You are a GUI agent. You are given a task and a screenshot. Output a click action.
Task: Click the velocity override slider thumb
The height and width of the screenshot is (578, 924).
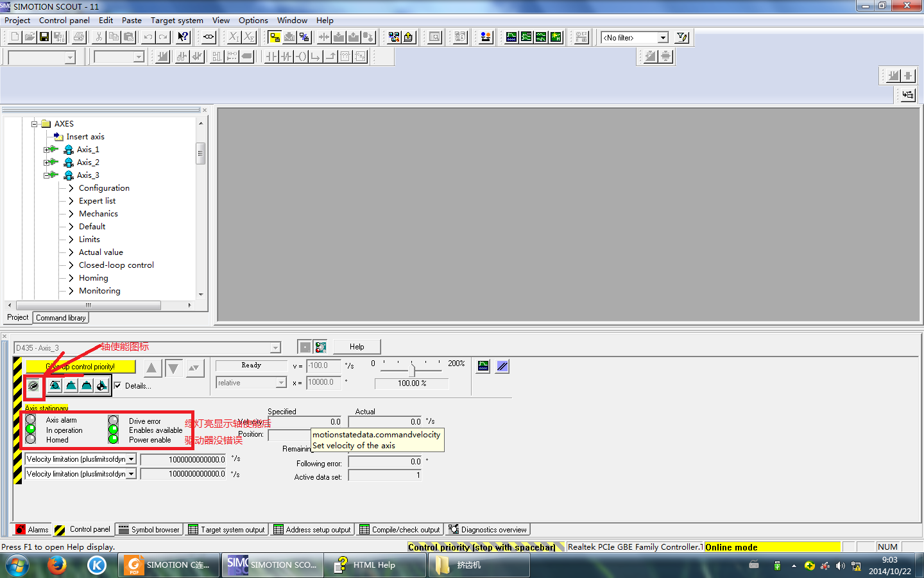[412, 370]
